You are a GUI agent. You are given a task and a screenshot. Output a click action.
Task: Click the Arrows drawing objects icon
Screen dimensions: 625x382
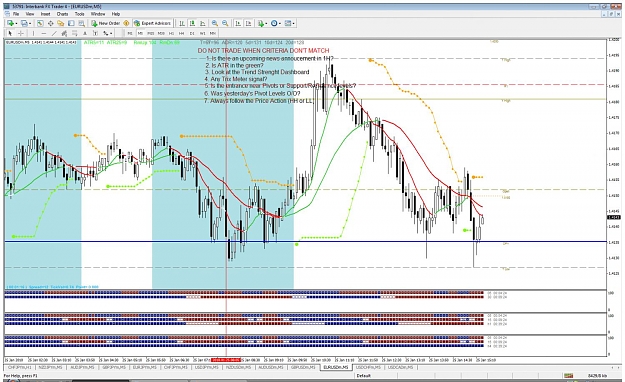coord(106,33)
